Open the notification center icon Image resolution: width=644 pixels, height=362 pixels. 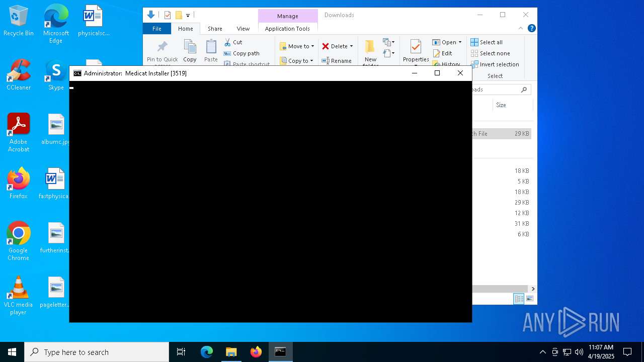click(x=627, y=352)
